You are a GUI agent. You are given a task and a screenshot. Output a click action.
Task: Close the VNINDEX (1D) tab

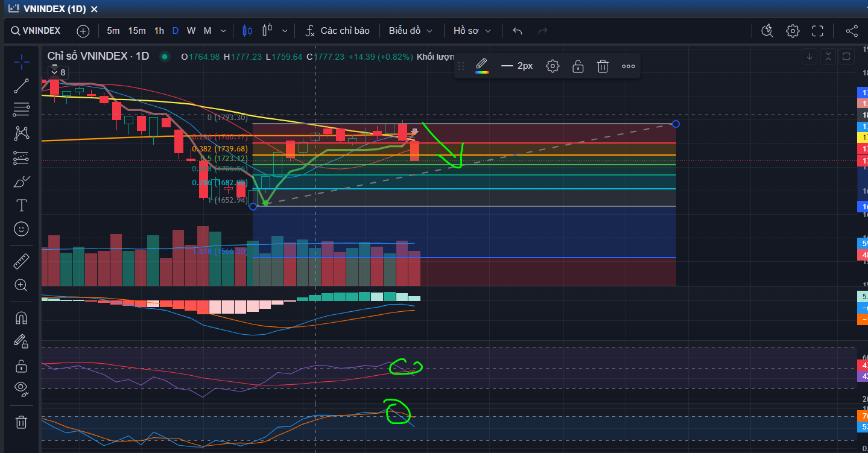point(94,8)
